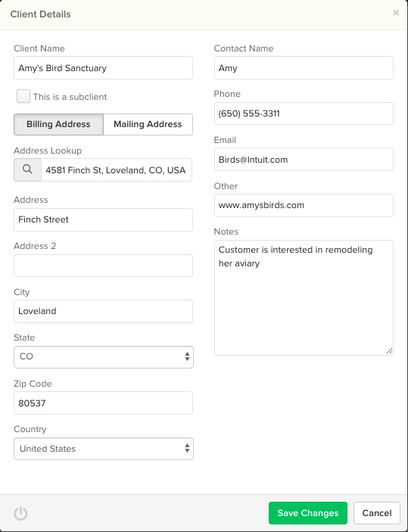
Task: Click the Contact Name field containing Amy
Action: (x=304, y=68)
